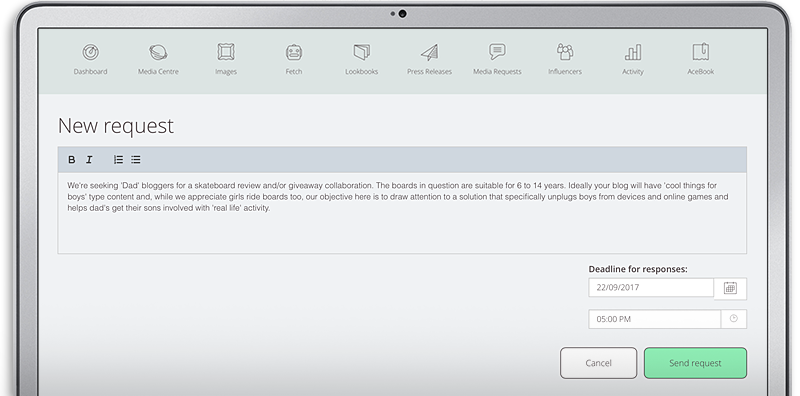The image size is (800, 396).
Task: Open the Media Requests speech bubble icon
Action: click(x=497, y=52)
